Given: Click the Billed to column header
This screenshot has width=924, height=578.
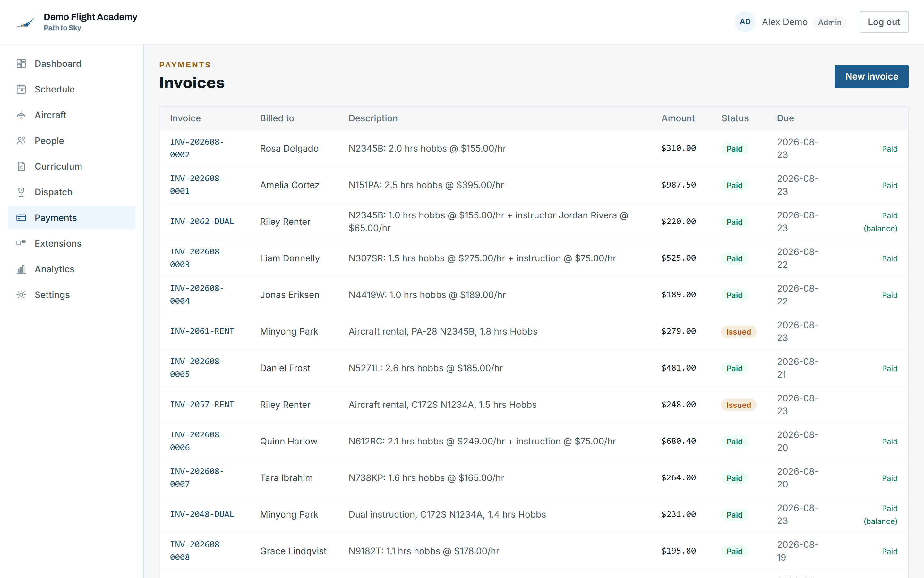Looking at the screenshot, I should (x=277, y=118).
